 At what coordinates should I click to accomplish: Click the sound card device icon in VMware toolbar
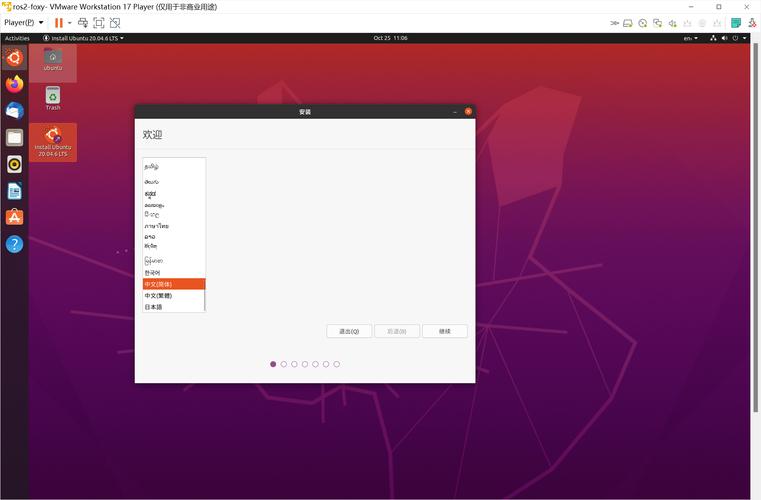673,23
